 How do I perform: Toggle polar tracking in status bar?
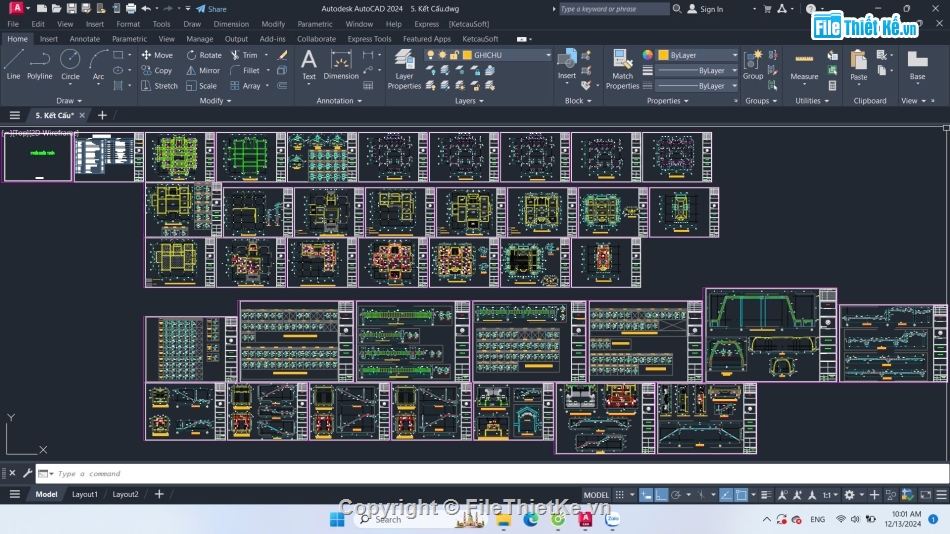(676, 495)
